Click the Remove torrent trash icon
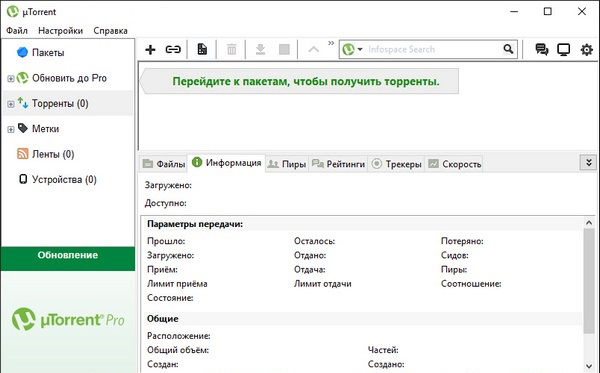 click(x=232, y=49)
